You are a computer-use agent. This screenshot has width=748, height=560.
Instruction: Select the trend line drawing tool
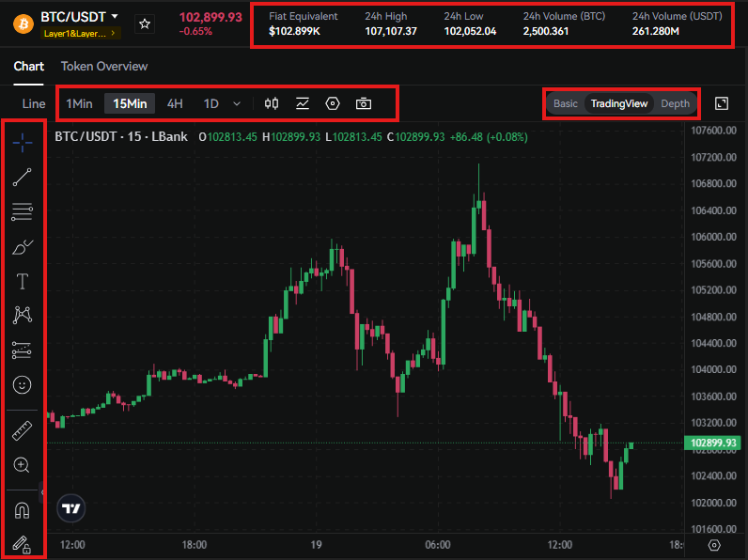(x=22, y=177)
